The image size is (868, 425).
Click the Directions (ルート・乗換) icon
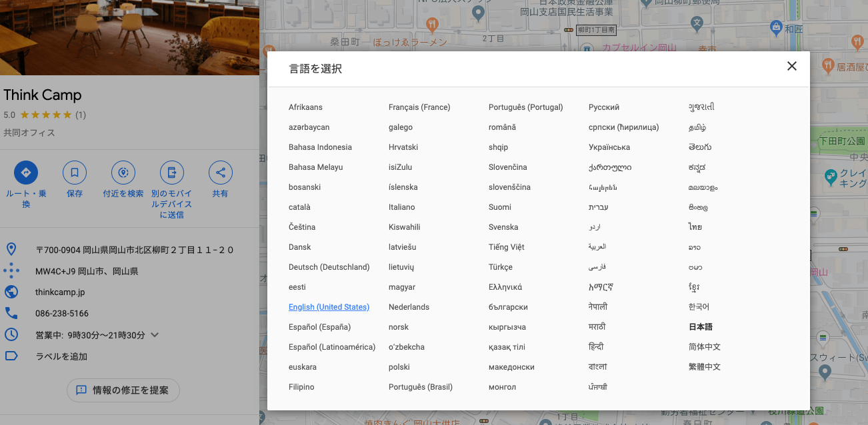pyautogui.click(x=26, y=173)
